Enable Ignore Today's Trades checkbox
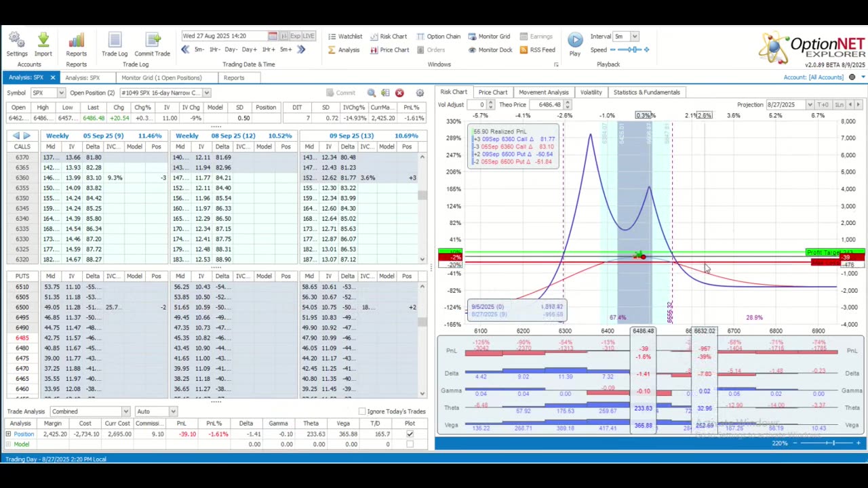868x488 pixels. (x=362, y=411)
